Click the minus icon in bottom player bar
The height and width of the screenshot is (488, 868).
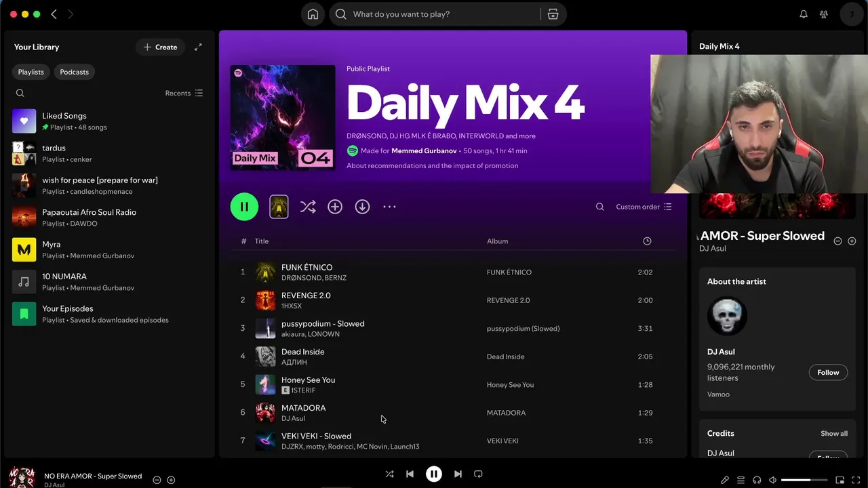[157, 480]
